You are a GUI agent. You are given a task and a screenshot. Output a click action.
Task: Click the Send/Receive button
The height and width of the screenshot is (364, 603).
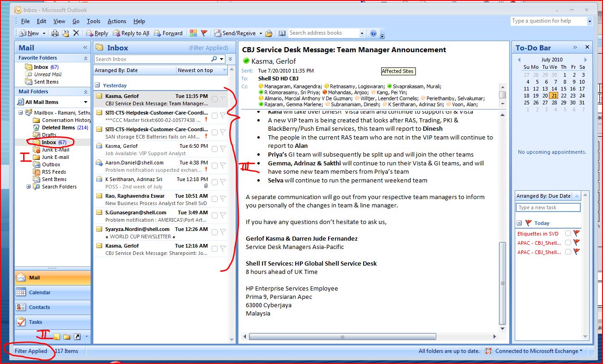point(235,33)
